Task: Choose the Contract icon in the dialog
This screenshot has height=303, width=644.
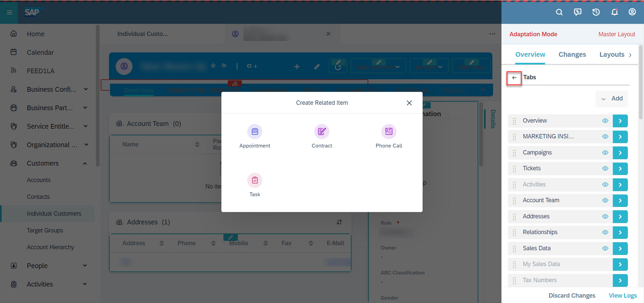Action: pyautogui.click(x=322, y=131)
